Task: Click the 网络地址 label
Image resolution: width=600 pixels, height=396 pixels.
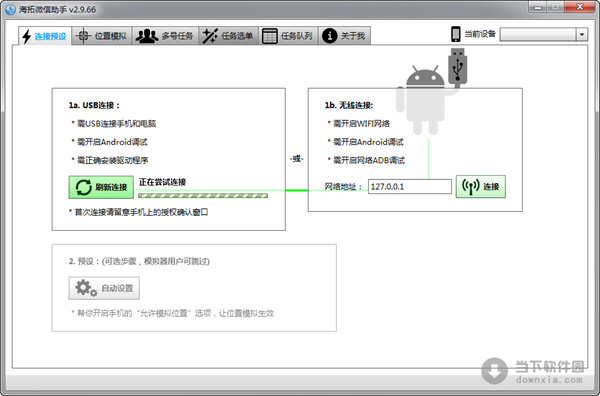Action: (342, 187)
